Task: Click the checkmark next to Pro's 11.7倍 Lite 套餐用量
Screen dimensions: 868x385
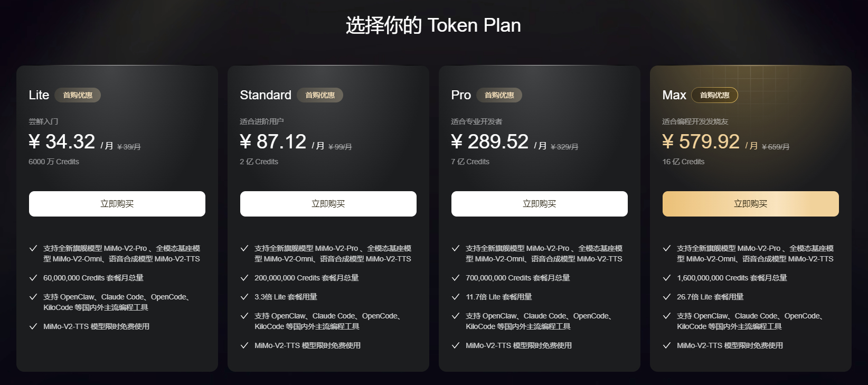Action: [x=455, y=296]
